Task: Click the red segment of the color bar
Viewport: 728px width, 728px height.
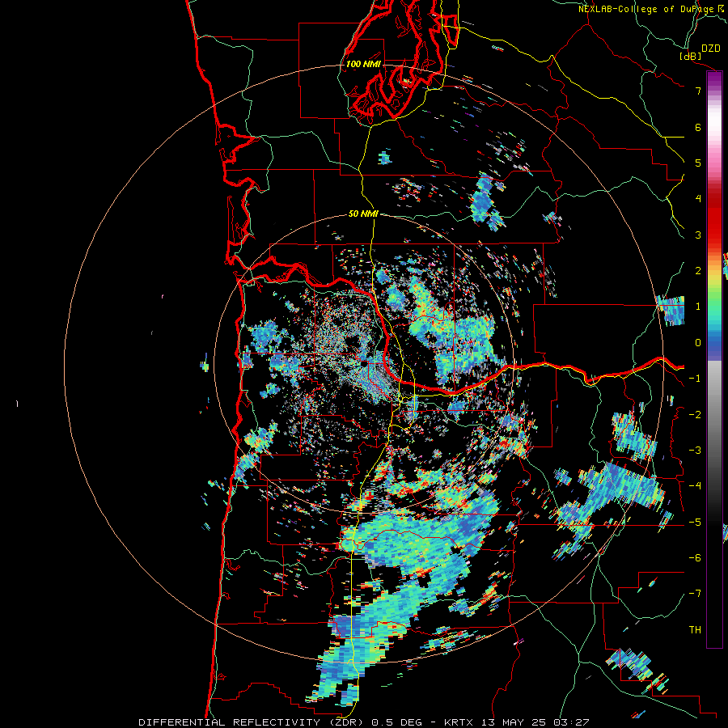Action: [x=714, y=218]
